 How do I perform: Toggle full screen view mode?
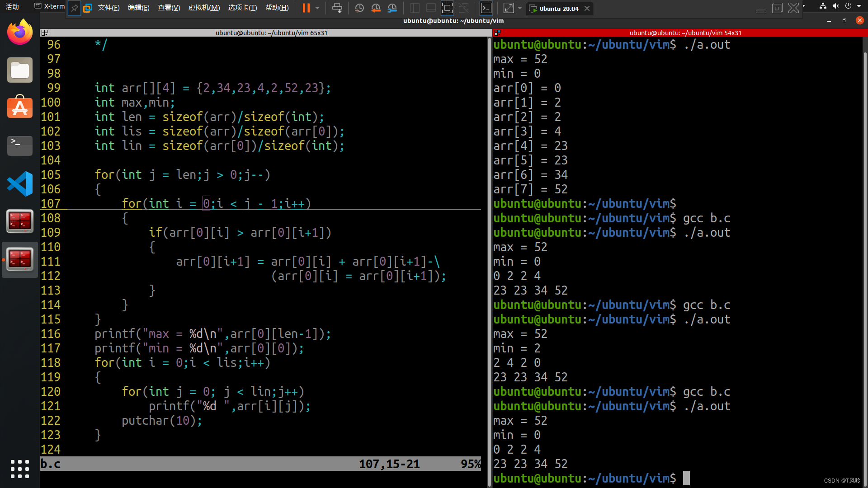[447, 8]
